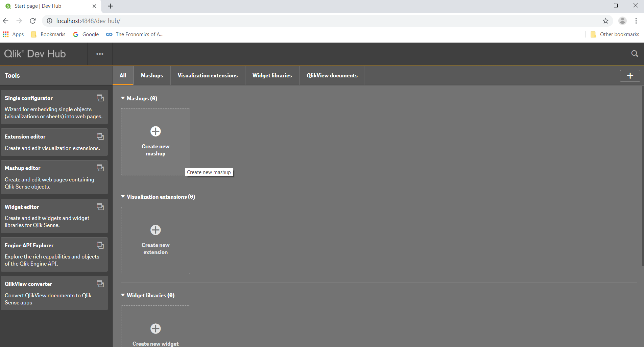This screenshot has width=644, height=347.
Task: Open the three-dots navigation menu
Action: (x=100, y=54)
